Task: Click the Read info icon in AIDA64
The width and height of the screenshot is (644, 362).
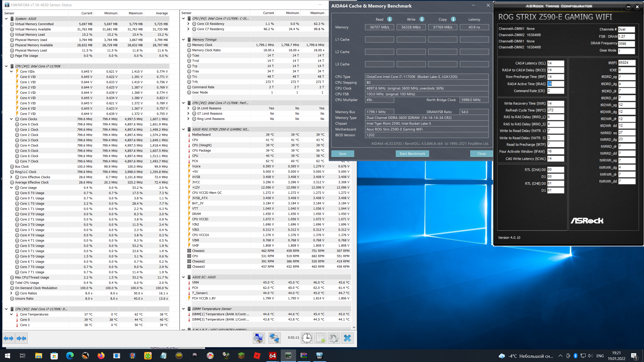Action: tap(389, 19)
